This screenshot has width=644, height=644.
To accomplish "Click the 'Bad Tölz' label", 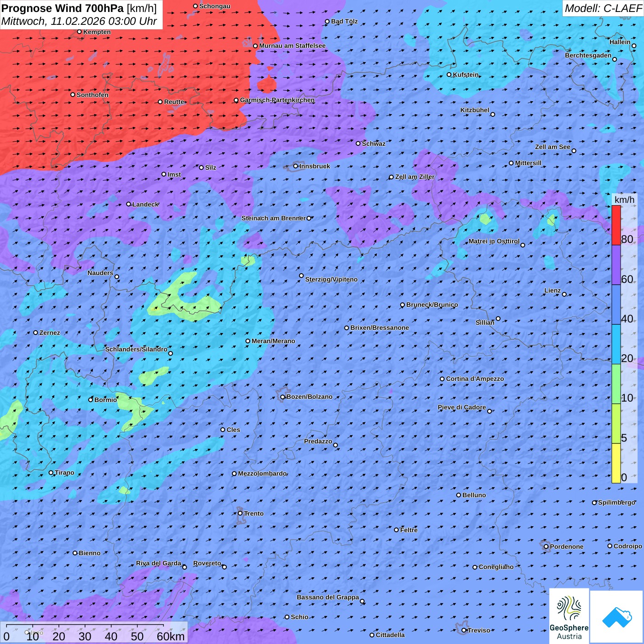I will [x=344, y=21].
